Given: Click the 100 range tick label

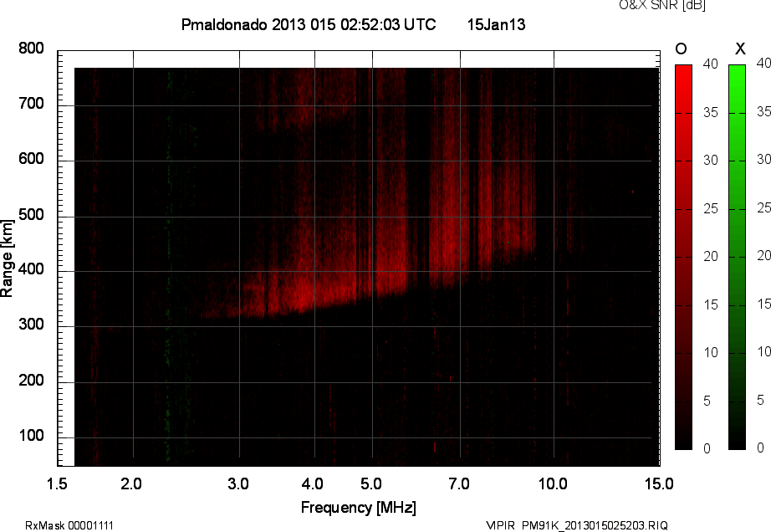Looking at the screenshot, I should [x=31, y=436].
